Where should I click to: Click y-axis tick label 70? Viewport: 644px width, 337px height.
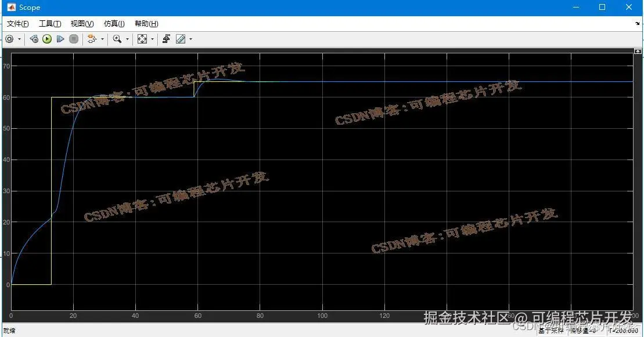[x=6, y=66]
